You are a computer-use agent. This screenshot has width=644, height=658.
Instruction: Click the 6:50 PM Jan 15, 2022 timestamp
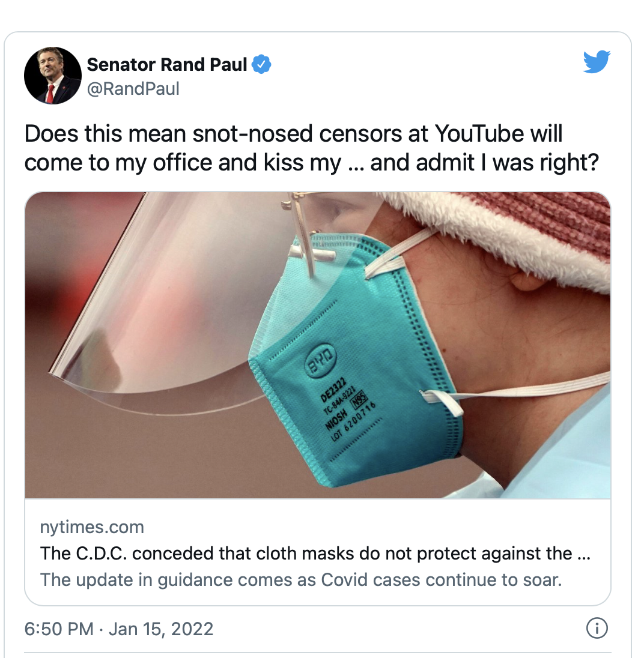[x=119, y=629]
